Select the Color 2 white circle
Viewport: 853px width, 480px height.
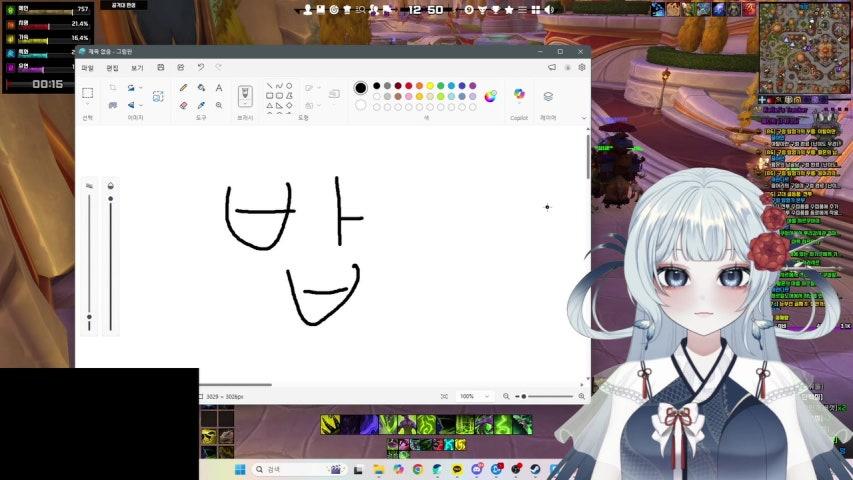pyautogui.click(x=360, y=105)
